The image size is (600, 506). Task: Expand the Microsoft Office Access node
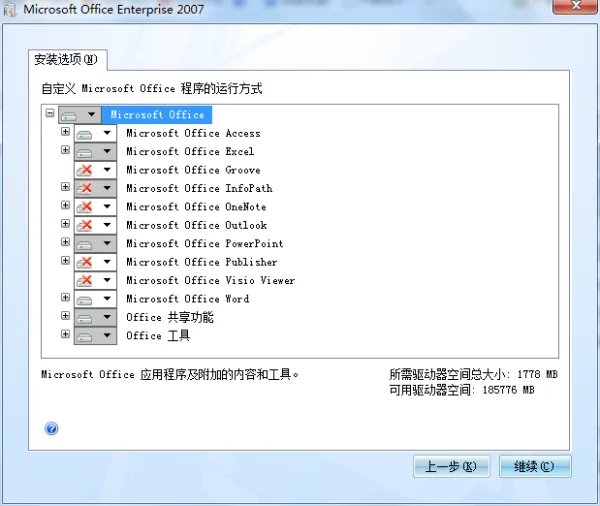point(65,131)
